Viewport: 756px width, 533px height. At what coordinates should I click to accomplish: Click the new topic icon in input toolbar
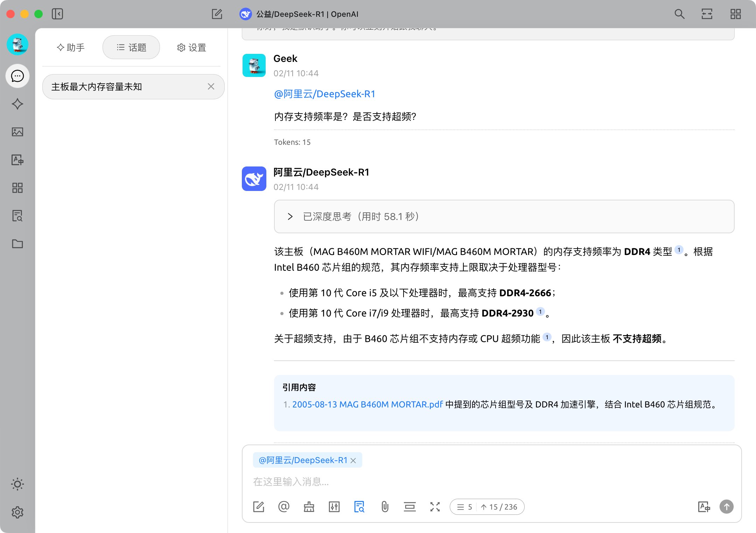(259, 507)
